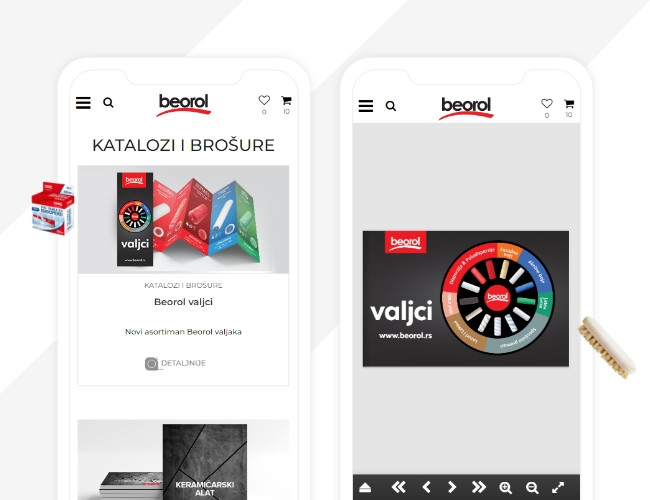This screenshot has width=650, height=500.
Task: Tap search magnifier on right phone
Action: 391,106
